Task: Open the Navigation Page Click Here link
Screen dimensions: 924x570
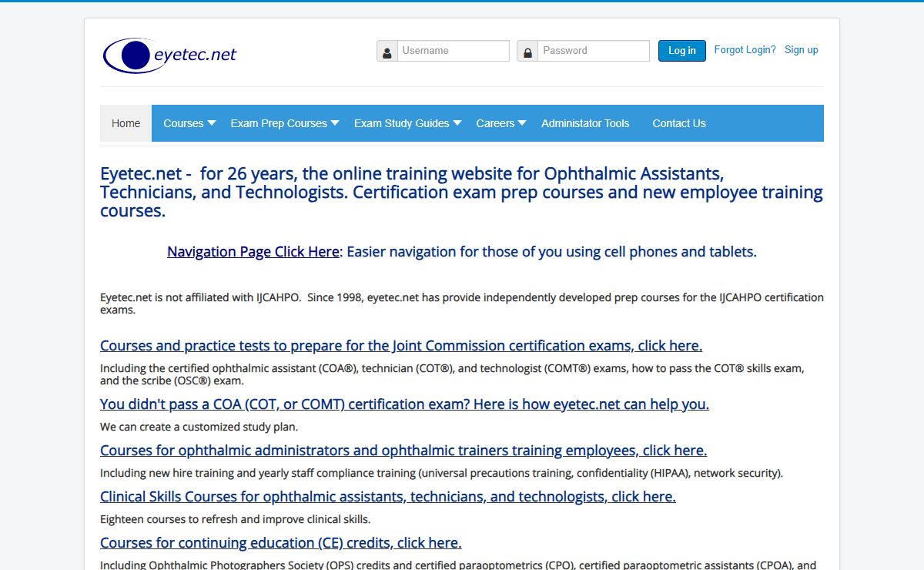Action: pos(253,252)
